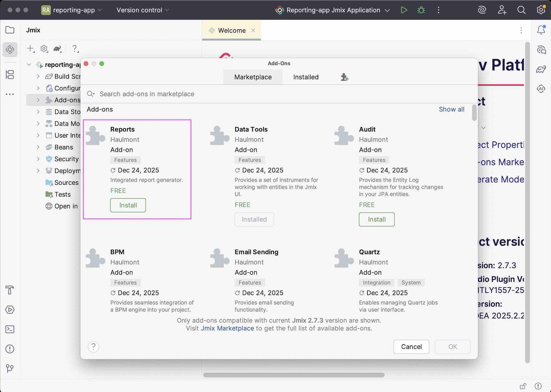Open IDE settings gear in title bar
Image resolution: width=551 pixels, height=392 pixels.
[x=541, y=10]
